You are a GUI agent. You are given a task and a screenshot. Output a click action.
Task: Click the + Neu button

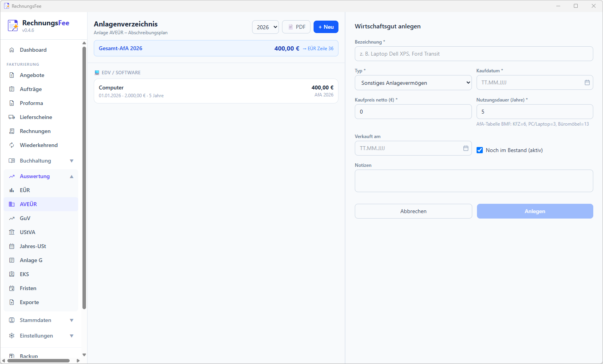click(326, 27)
